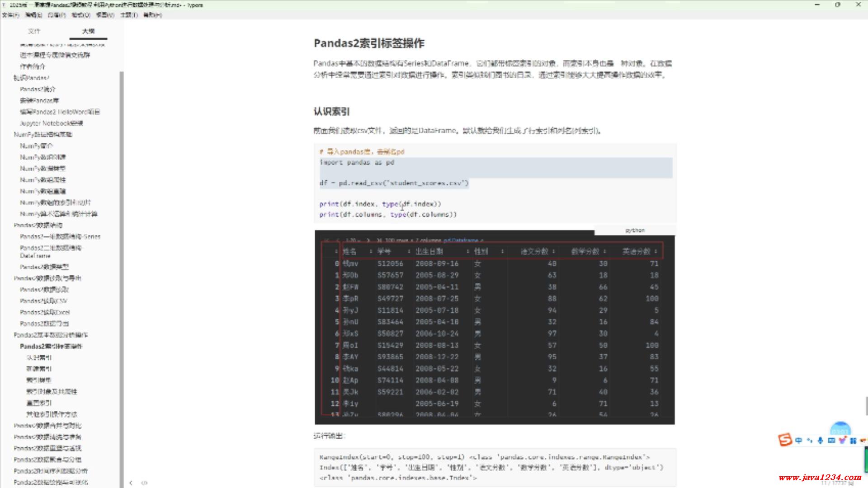868x488 pixels.
Task: Toggle Chinese/English input mode icon
Action: coord(798,440)
